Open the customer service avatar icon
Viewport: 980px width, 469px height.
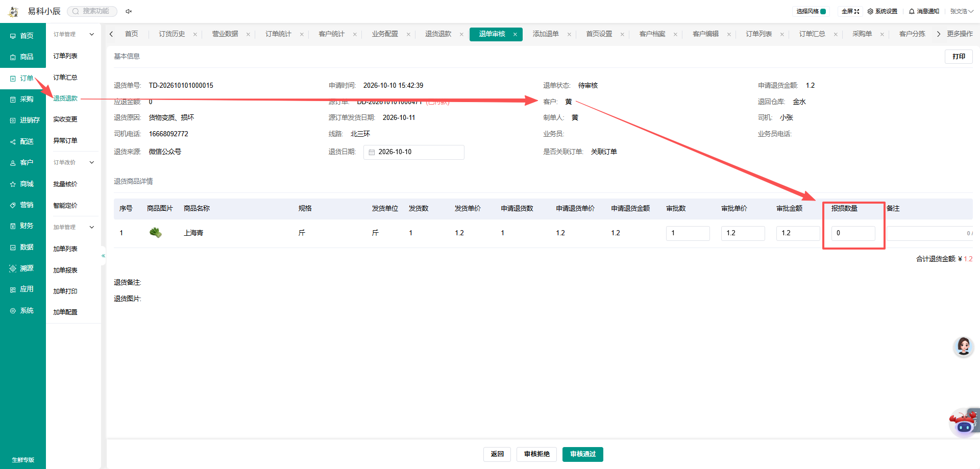[964, 347]
